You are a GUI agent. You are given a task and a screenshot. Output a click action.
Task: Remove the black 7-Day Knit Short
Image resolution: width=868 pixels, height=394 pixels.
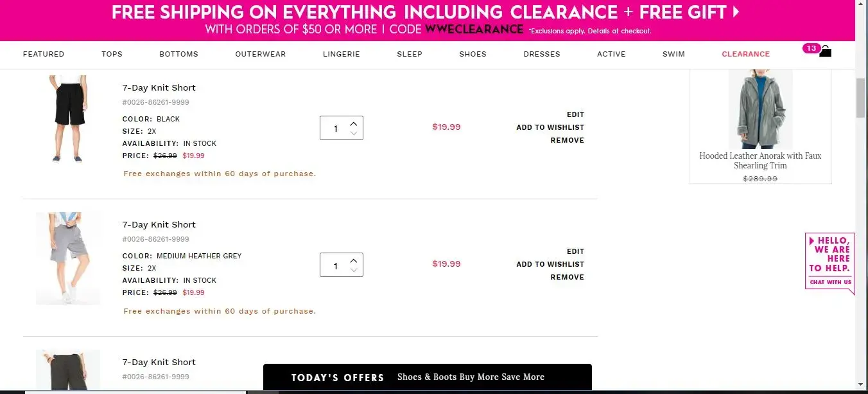567,140
